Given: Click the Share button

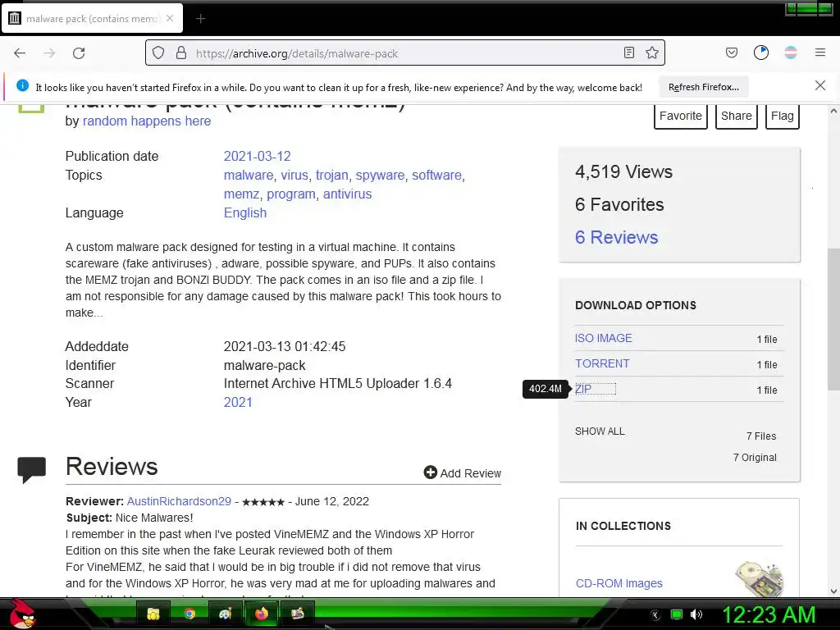Looking at the screenshot, I should tap(736, 116).
